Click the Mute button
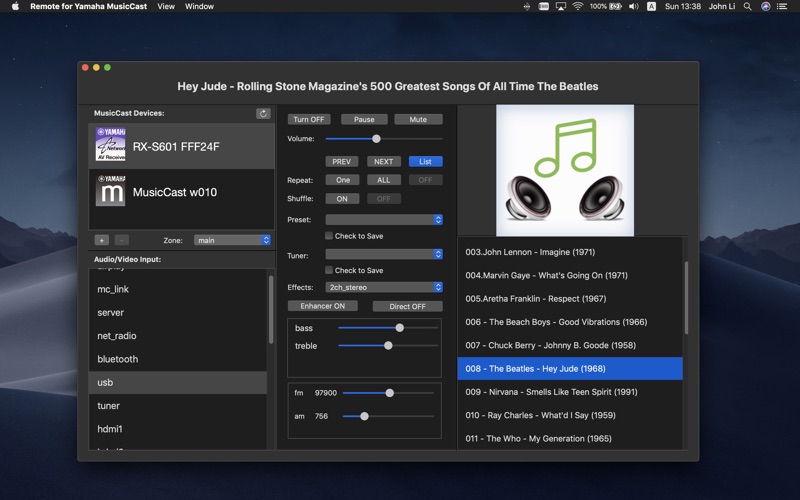Image resolution: width=800 pixels, height=500 pixels. (x=418, y=119)
